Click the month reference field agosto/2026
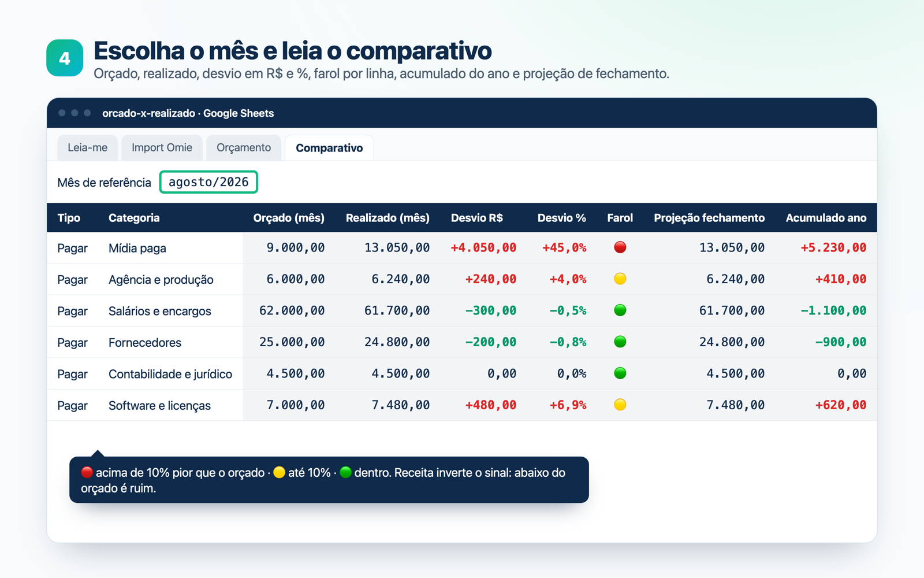This screenshot has height=578, width=924. click(208, 182)
